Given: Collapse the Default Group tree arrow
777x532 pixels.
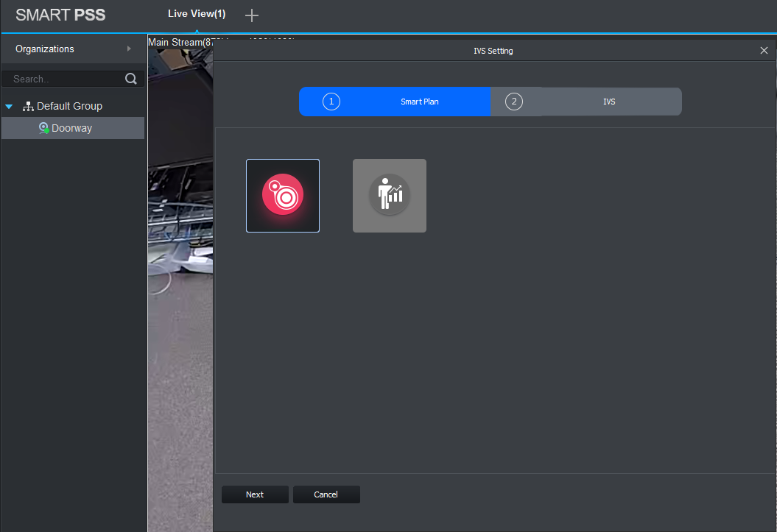Looking at the screenshot, I should (9, 107).
